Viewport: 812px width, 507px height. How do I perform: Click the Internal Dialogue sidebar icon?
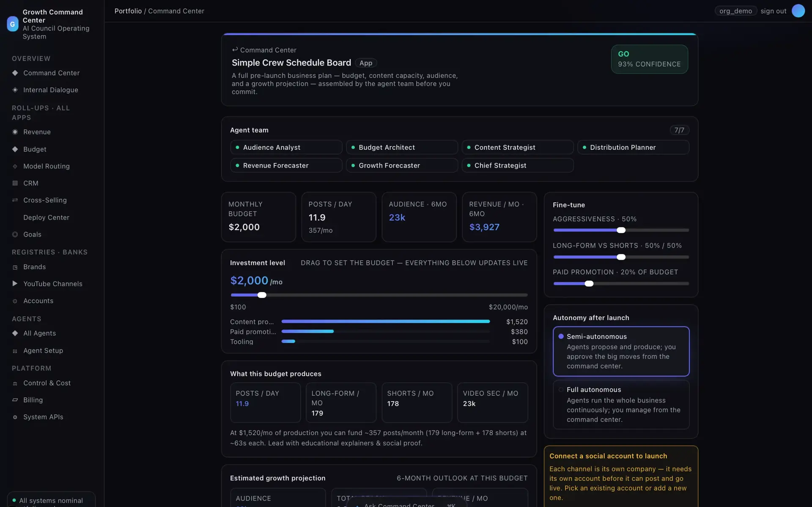click(15, 90)
